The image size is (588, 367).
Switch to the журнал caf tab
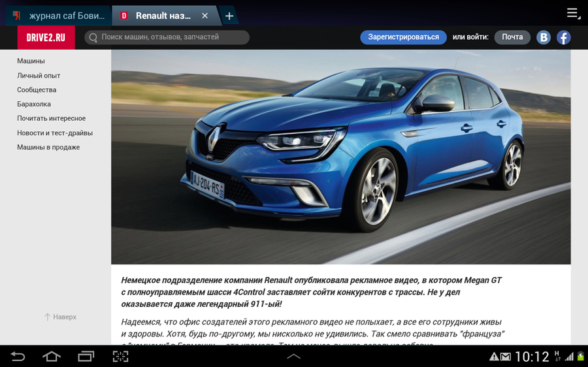58,16
